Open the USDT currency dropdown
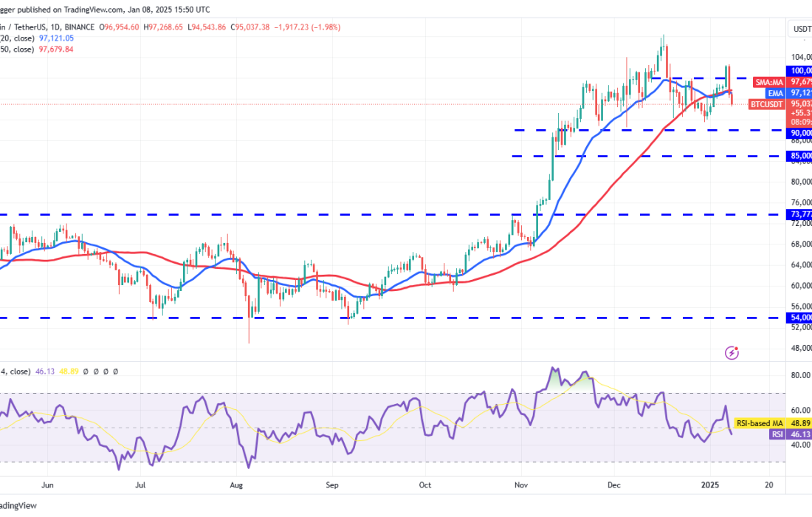The image size is (812, 517). pyautogui.click(x=802, y=30)
